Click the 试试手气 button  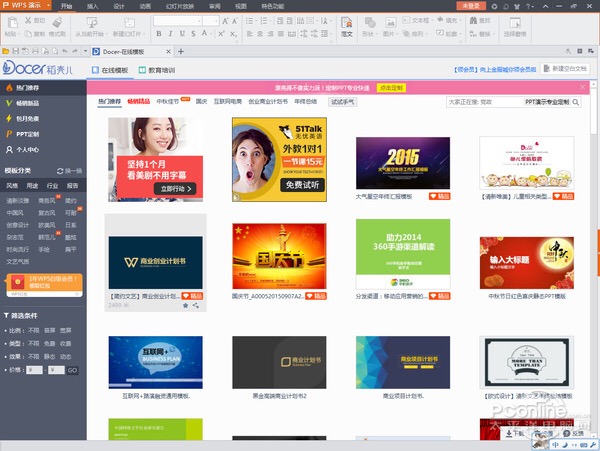click(x=342, y=102)
